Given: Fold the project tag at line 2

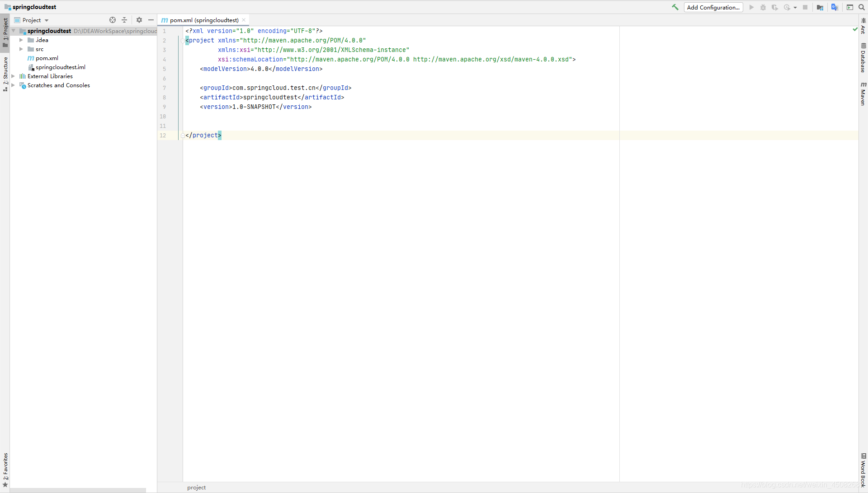Looking at the screenshot, I should pyautogui.click(x=182, y=41).
